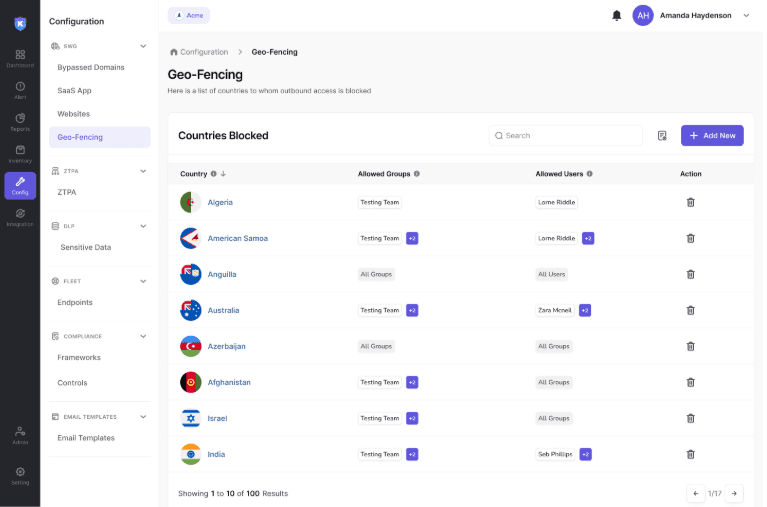Show info for Allowed Users column
The height and width of the screenshot is (507, 767).
point(589,174)
